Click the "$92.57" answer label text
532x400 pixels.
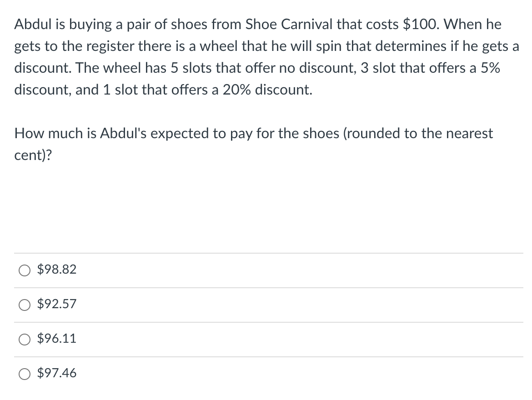(57, 304)
